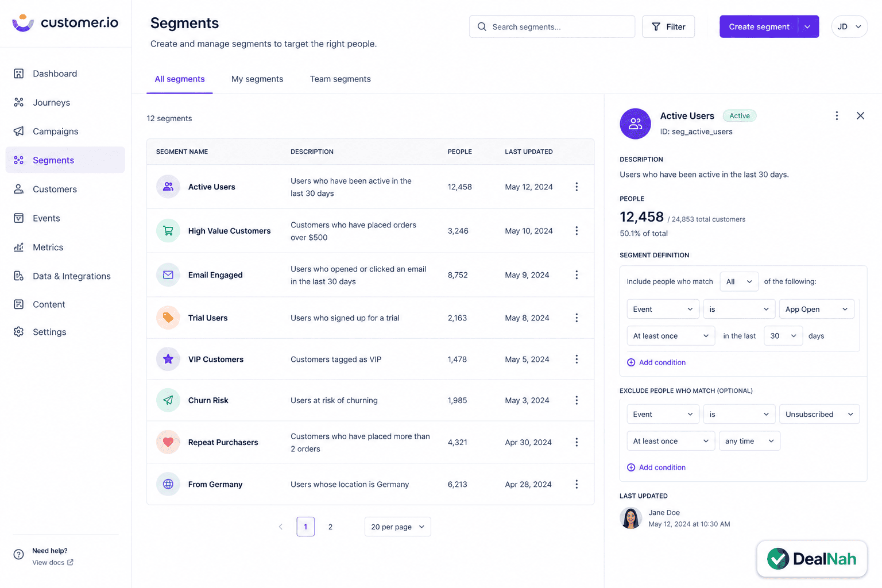Open row menu for High Value Customers
This screenshot has height=588, width=882.
click(x=577, y=231)
